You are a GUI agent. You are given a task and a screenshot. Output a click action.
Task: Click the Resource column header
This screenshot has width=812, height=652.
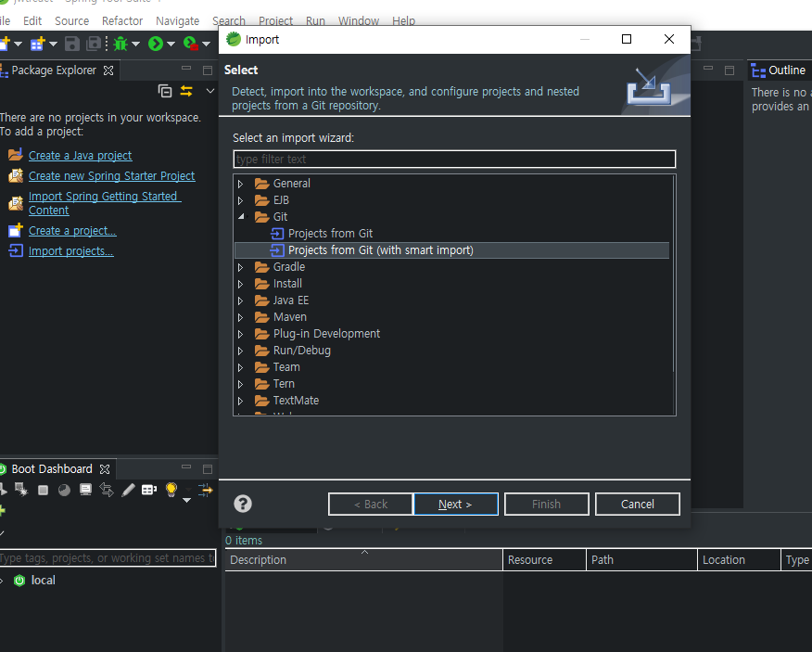[544, 560]
